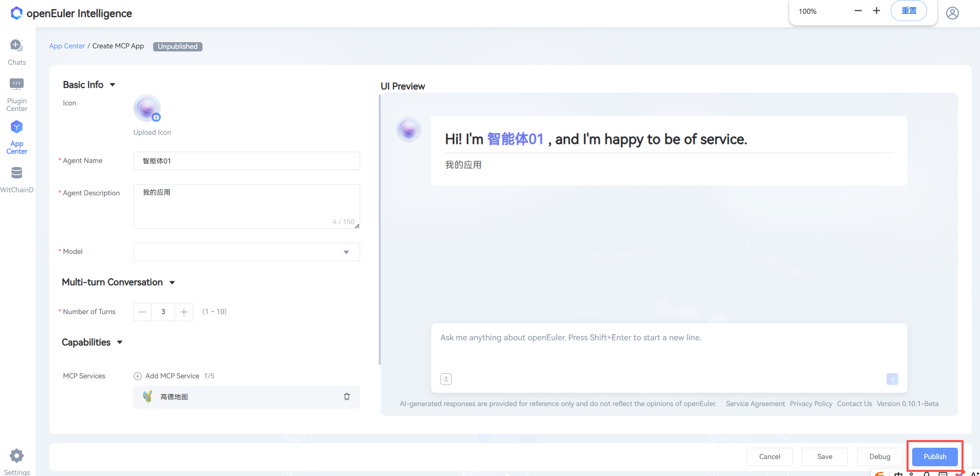Click the Add MCP Service plus icon

[138, 376]
